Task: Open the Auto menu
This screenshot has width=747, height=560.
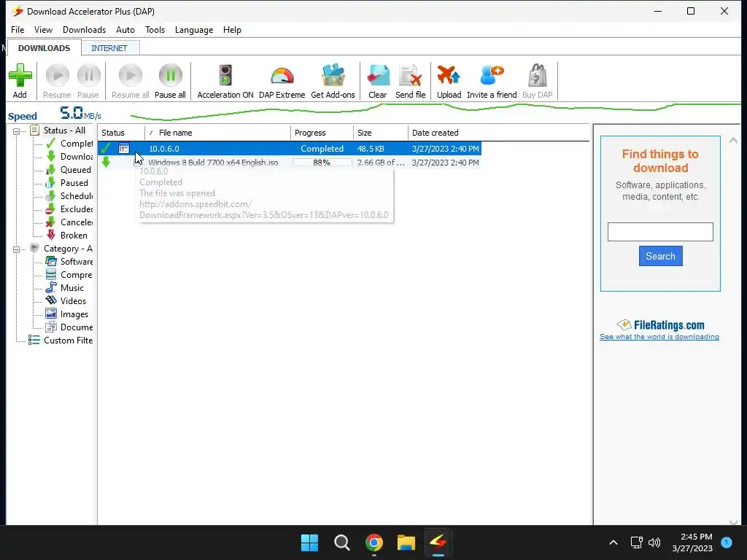Action: tap(125, 29)
